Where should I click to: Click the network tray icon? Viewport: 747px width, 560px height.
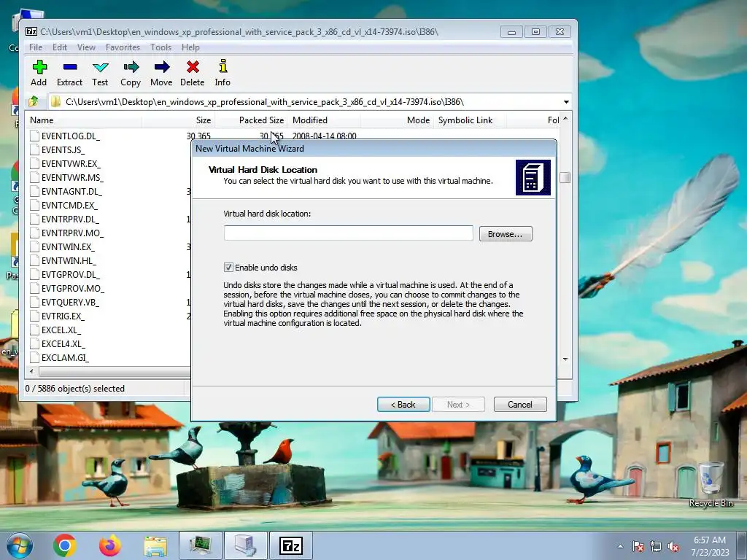(x=656, y=547)
